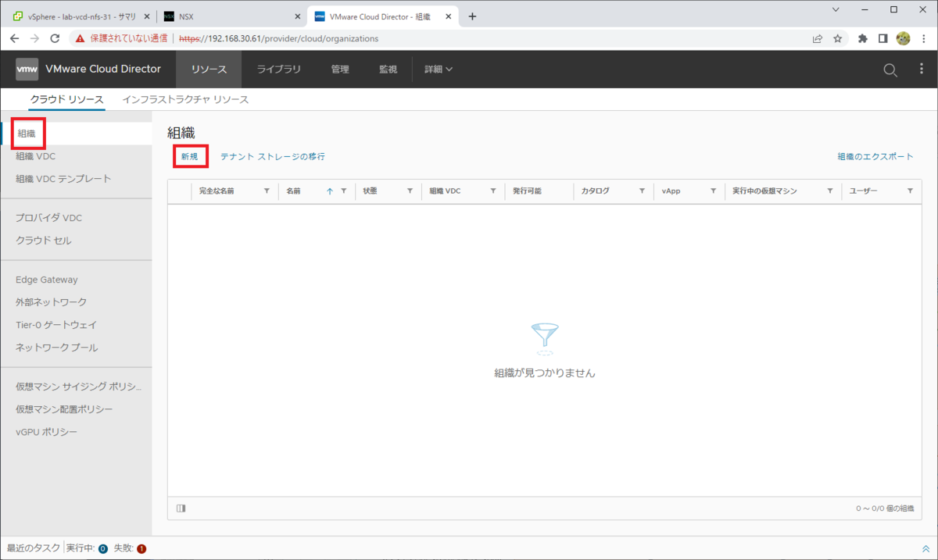The width and height of the screenshot is (938, 560).
Task: Click テナント ストレージの移行 button
Action: click(x=272, y=156)
